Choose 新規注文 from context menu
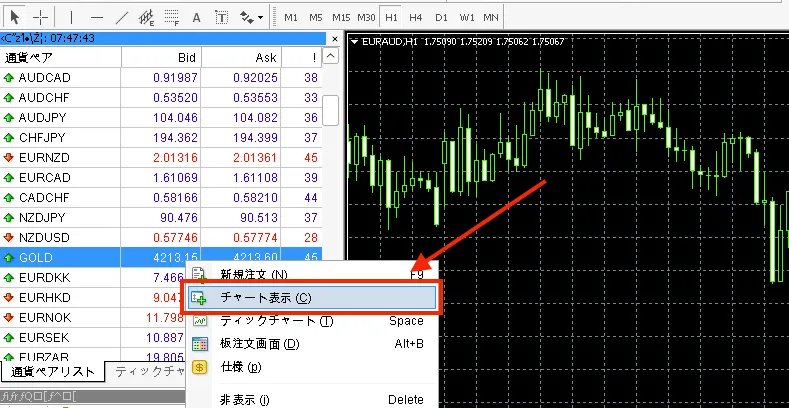The width and height of the screenshot is (789, 408). click(x=253, y=275)
